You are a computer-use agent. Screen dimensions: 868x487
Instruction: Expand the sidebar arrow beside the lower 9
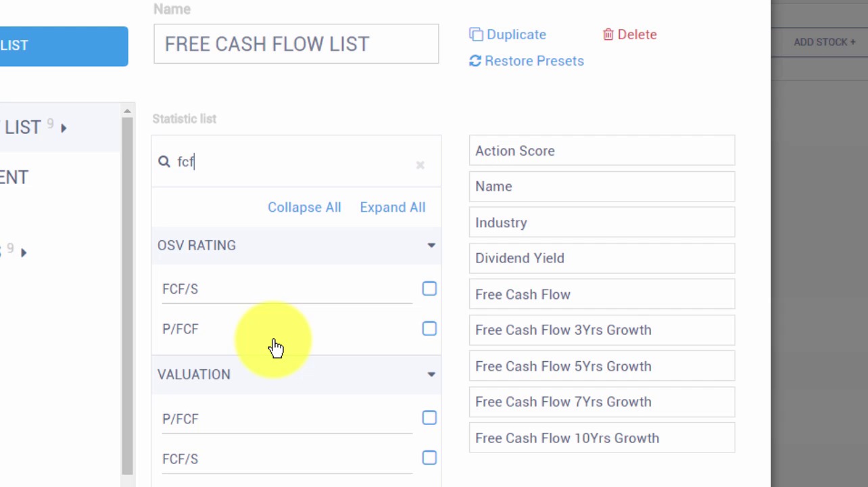(x=24, y=252)
